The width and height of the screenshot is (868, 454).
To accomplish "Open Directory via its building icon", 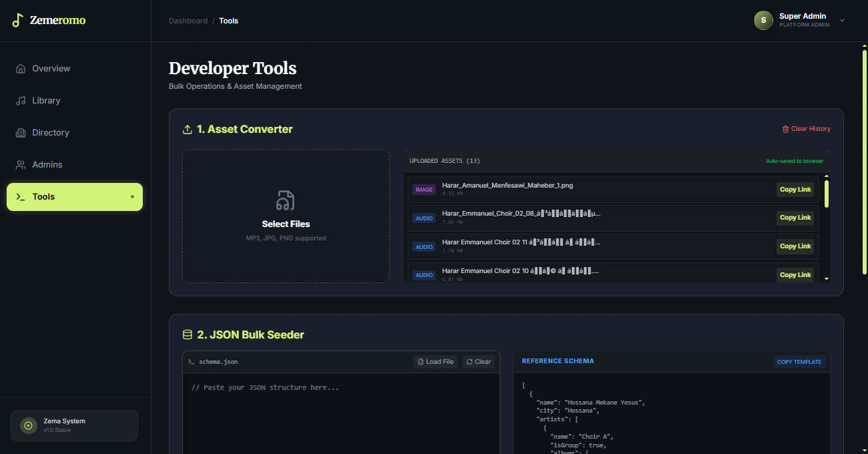I will 21,133.
